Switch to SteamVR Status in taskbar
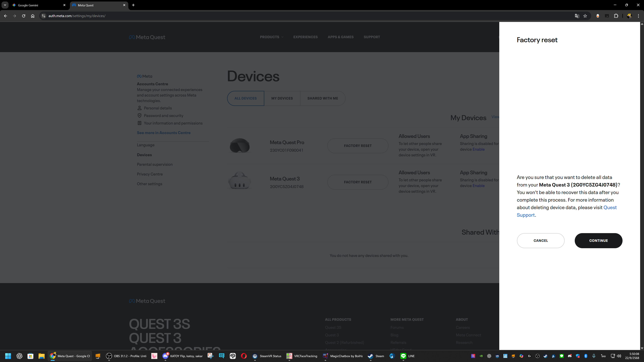Screen dimensions: 644x362 pyautogui.click(x=266, y=356)
